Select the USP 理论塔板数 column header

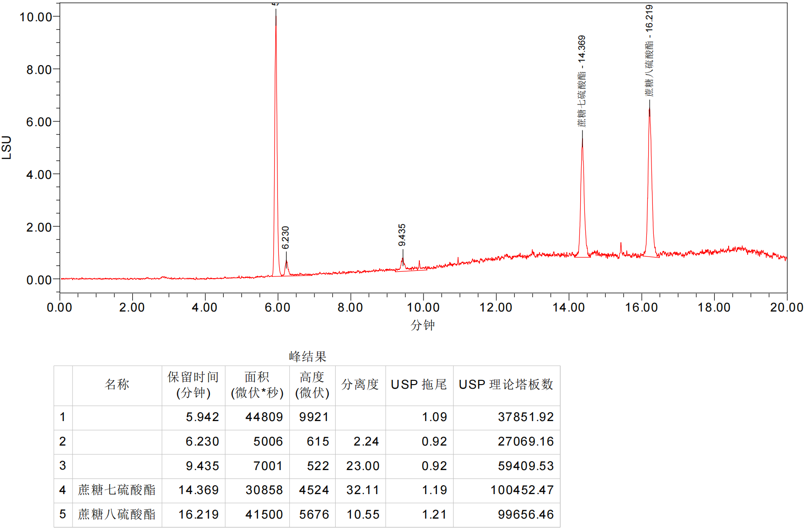pos(506,385)
